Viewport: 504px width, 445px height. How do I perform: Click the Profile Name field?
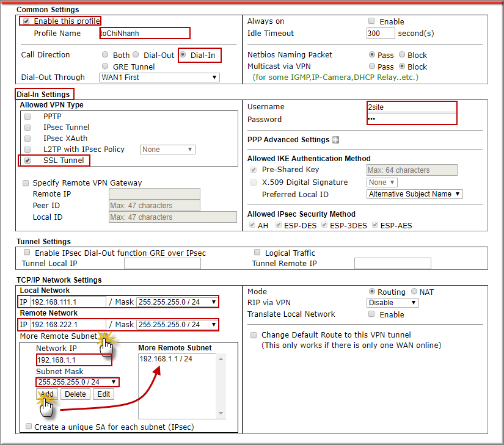[145, 33]
